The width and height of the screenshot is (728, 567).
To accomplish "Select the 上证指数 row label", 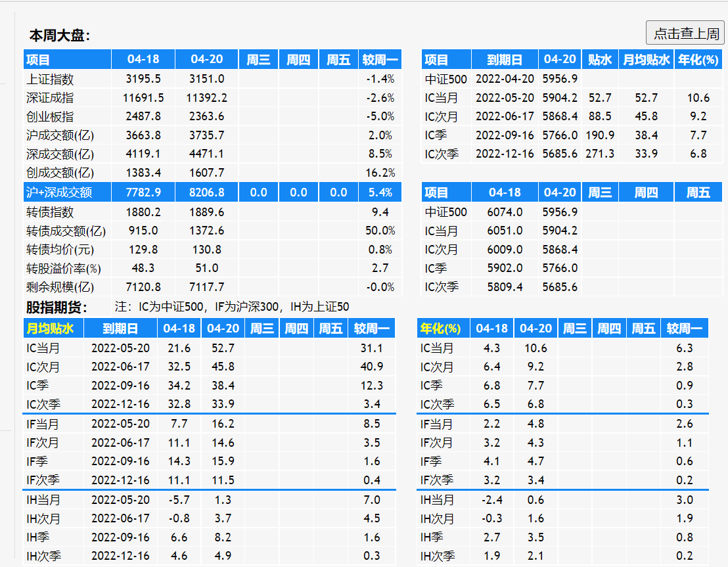I will (x=50, y=79).
